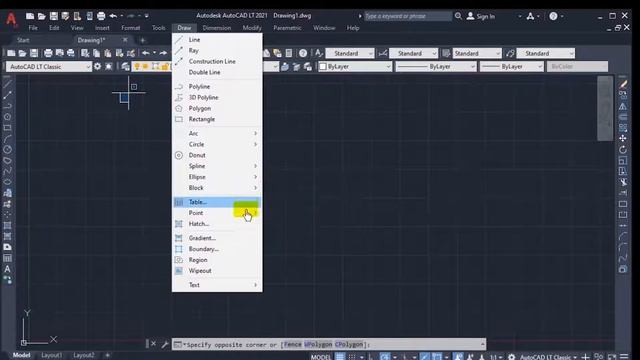
Task: Toggle polar tracking in the status bar
Action: tap(385, 357)
